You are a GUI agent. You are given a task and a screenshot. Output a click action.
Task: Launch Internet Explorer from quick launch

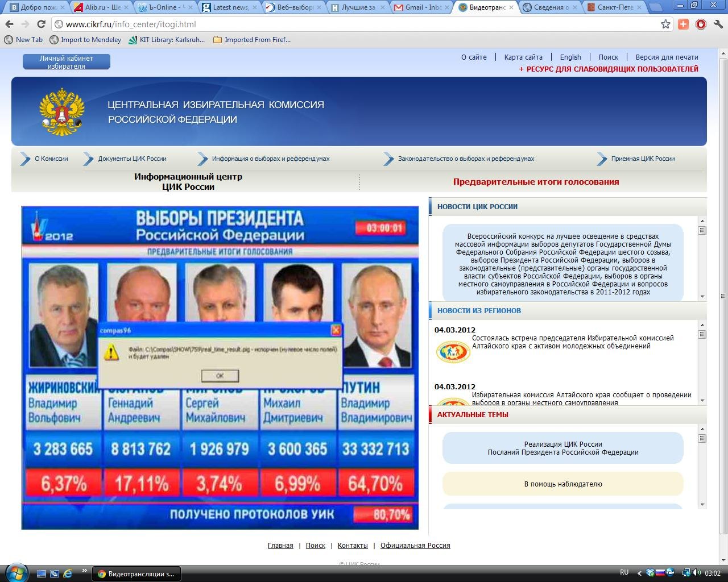pyautogui.click(x=68, y=573)
